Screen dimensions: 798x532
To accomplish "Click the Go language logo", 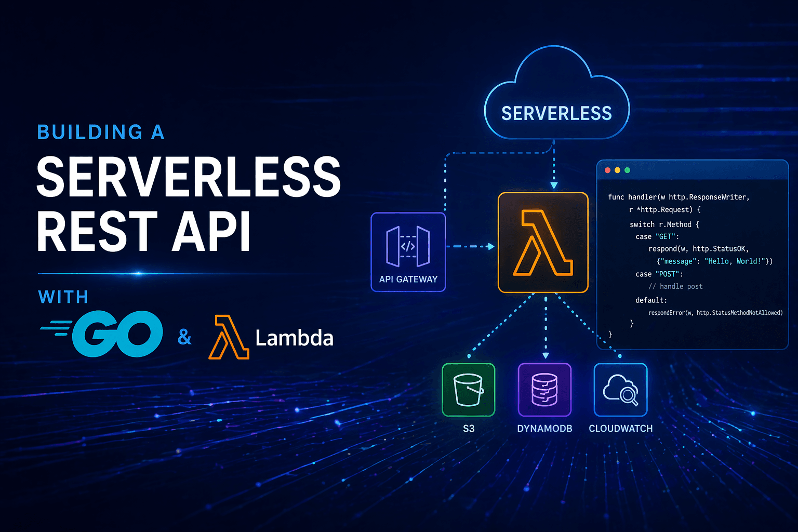I will click(102, 334).
